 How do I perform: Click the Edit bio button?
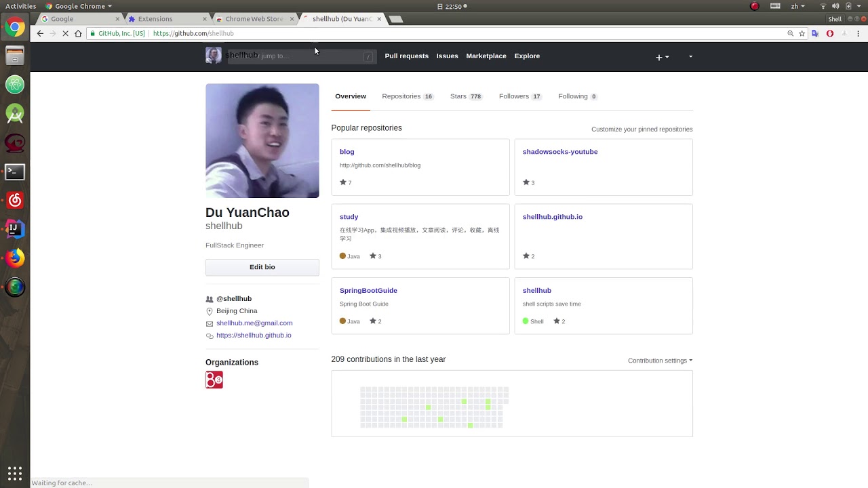pos(262,267)
